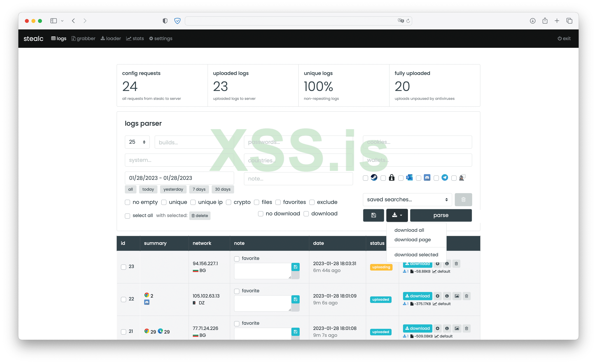Delete log 23 with the trash icon

pos(456,264)
